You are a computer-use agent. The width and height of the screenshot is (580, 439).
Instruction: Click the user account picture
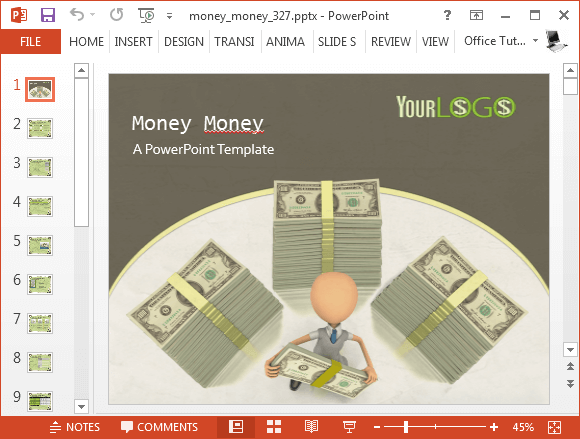[x=556, y=41]
